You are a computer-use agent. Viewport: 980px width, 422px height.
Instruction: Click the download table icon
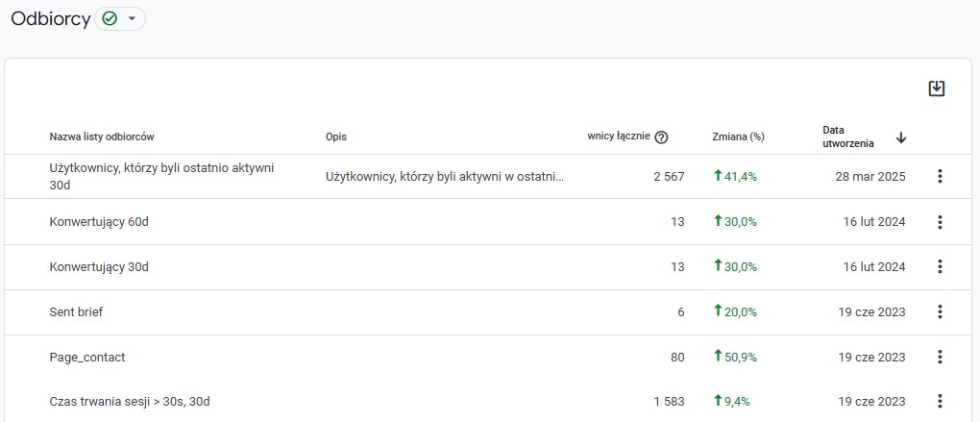coord(936,88)
